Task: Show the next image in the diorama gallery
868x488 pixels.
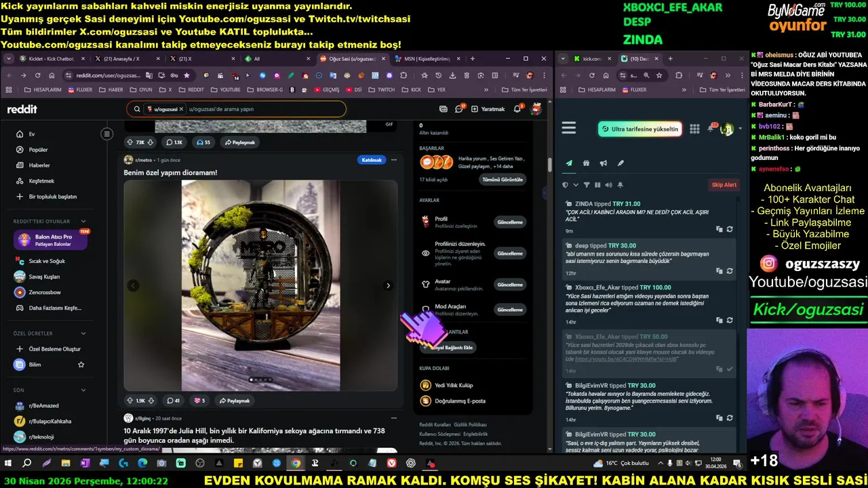Action: 388,285
